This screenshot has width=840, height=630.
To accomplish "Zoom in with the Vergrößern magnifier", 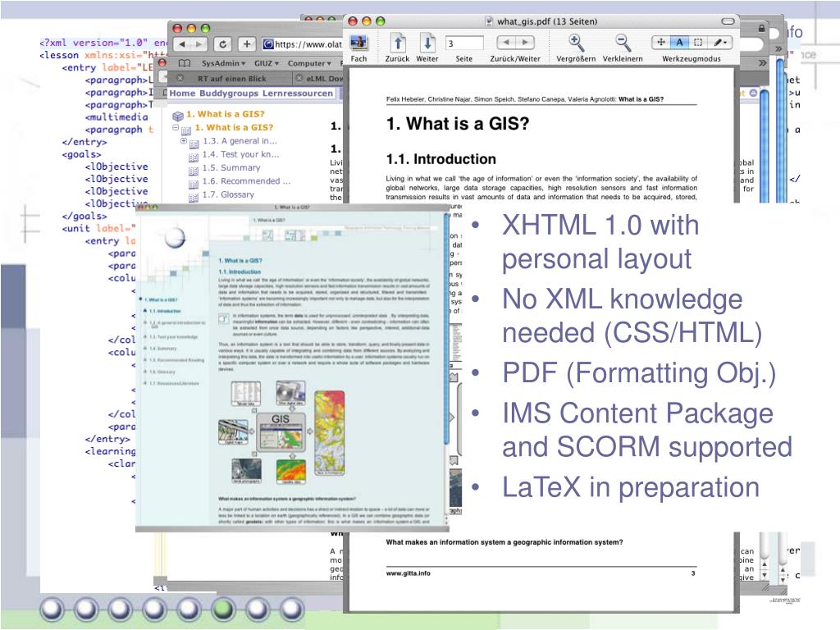I will 576,43.
